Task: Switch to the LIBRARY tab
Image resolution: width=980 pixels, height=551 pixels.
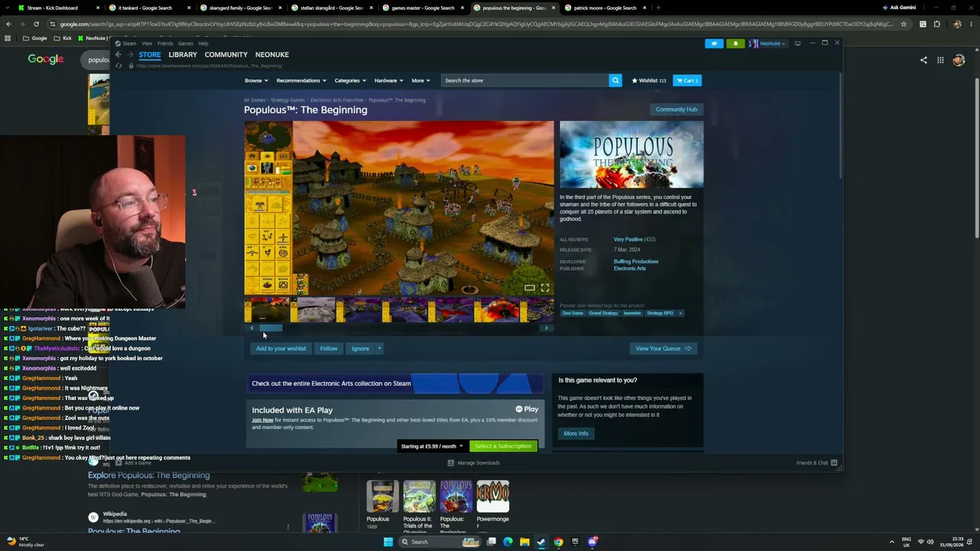Action: (182, 55)
